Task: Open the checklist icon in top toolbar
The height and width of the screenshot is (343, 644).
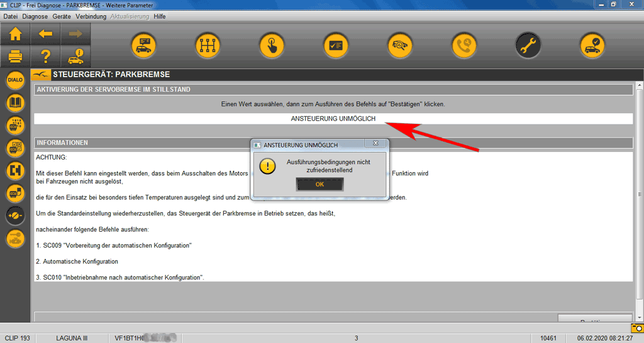Action: point(336,45)
